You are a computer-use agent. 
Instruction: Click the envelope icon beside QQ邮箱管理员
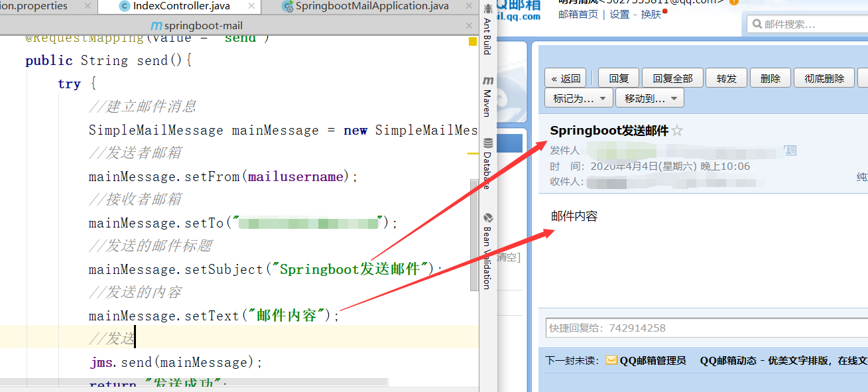pos(611,361)
